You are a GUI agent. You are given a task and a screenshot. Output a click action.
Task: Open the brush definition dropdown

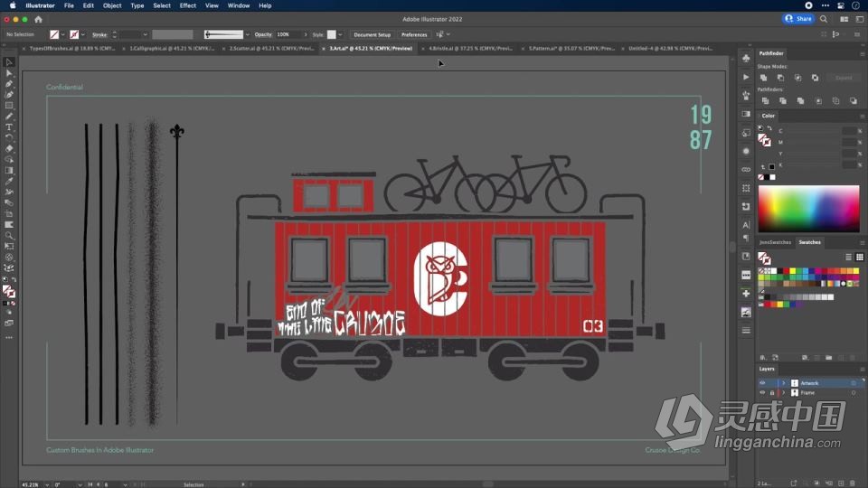(247, 35)
